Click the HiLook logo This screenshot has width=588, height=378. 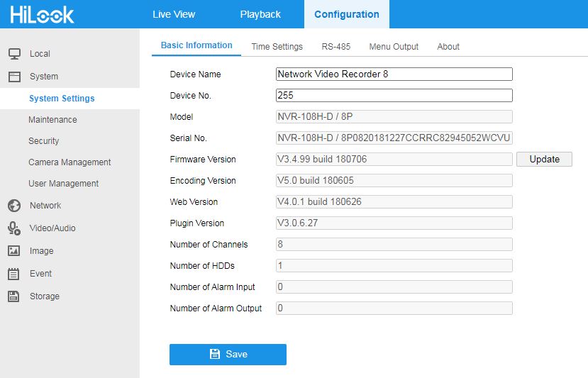(42, 14)
